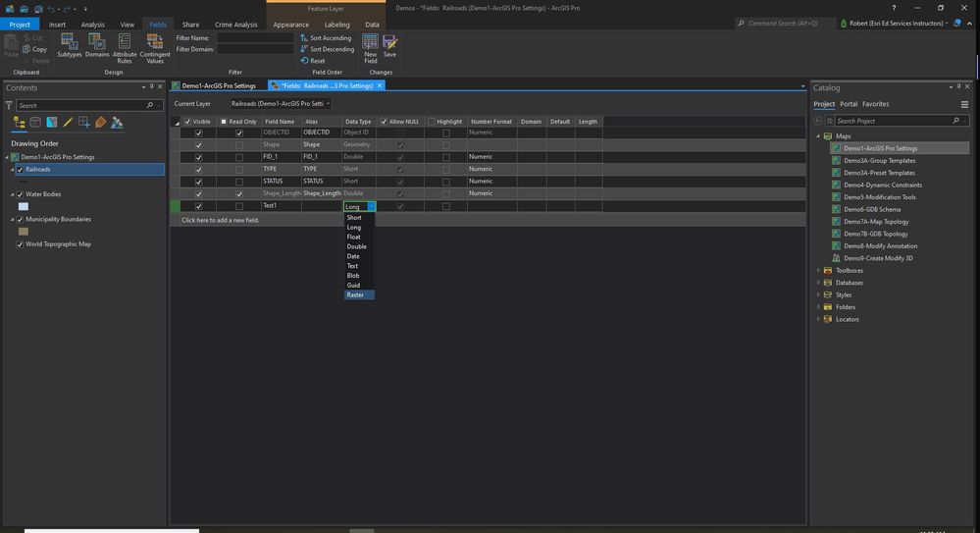Toggle Railroads layer visibility
This screenshot has height=533, width=980.
click(x=20, y=170)
